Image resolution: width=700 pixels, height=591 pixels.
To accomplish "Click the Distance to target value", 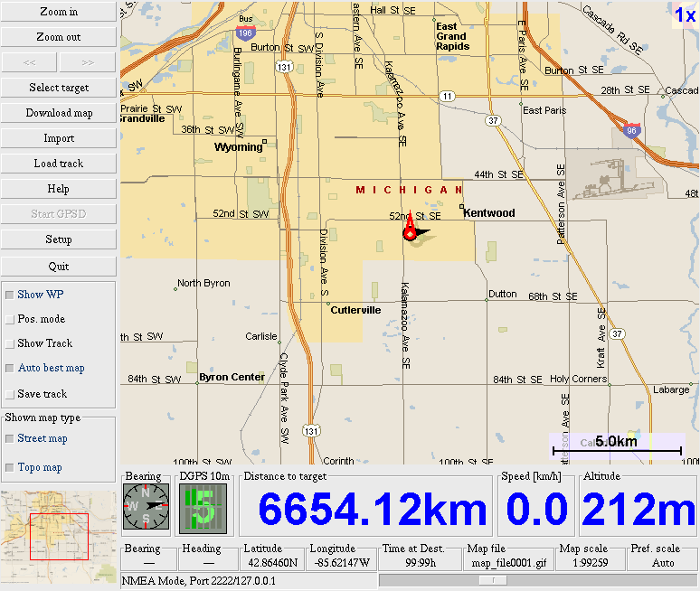I will pyautogui.click(x=372, y=510).
